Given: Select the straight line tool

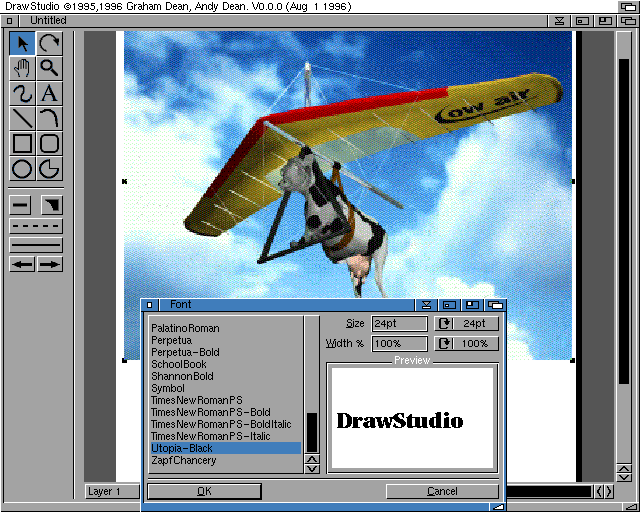Looking at the screenshot, I should (x=22, y=118).
